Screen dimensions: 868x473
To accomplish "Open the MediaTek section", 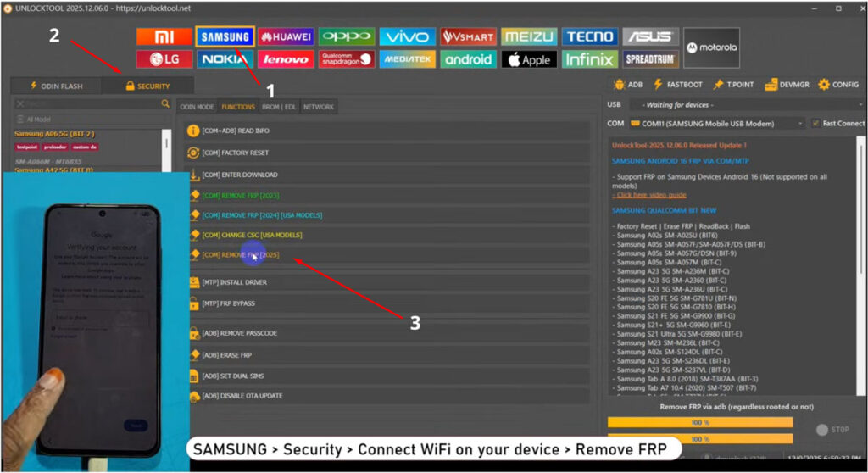I will pyautogui.click(x=408, y=59).
